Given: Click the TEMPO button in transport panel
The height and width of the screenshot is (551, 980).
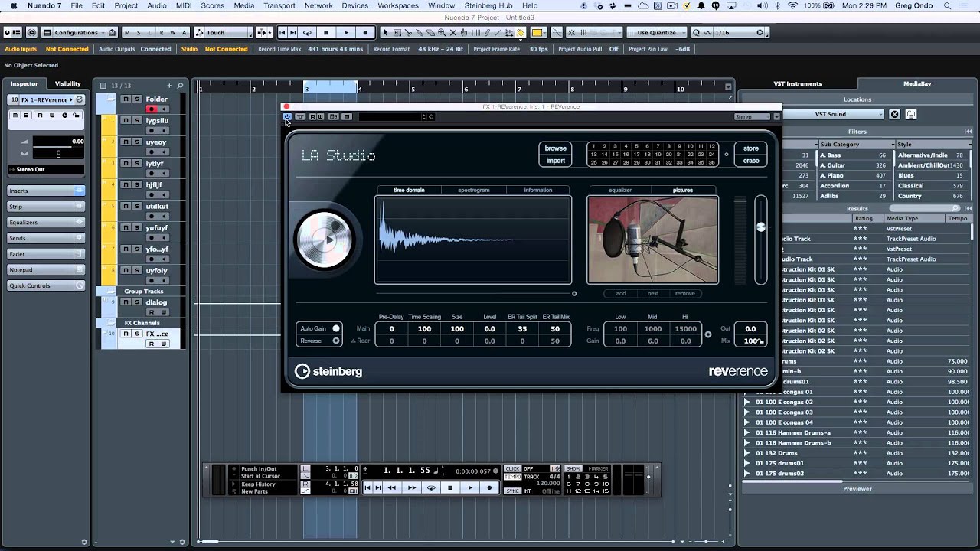Looking at the screenshot, I should coord(512,477).
